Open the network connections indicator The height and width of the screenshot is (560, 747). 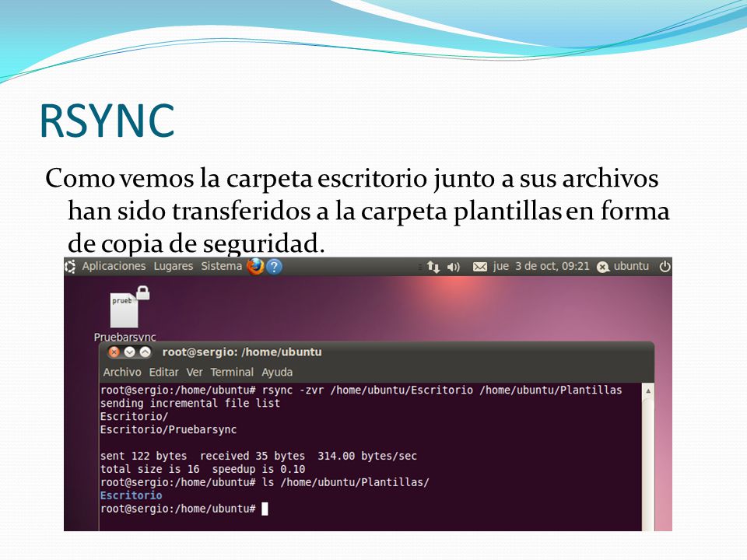click(433, 267)
